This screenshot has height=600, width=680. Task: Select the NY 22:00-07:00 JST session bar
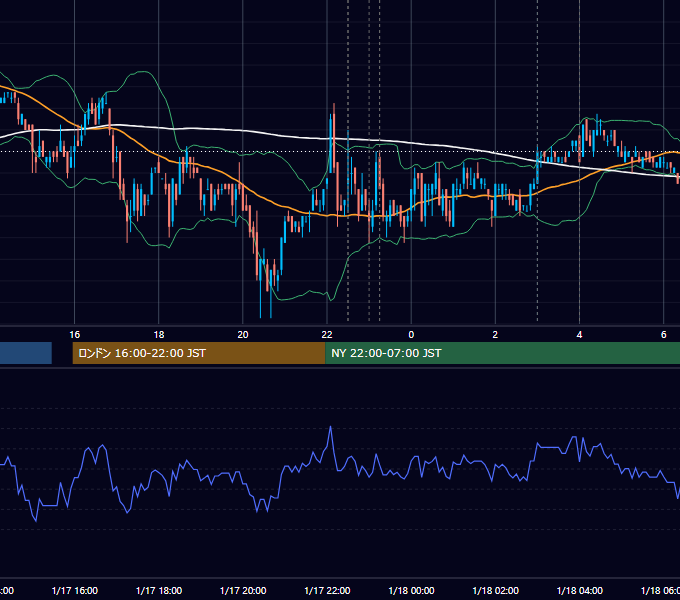point(502,353)
